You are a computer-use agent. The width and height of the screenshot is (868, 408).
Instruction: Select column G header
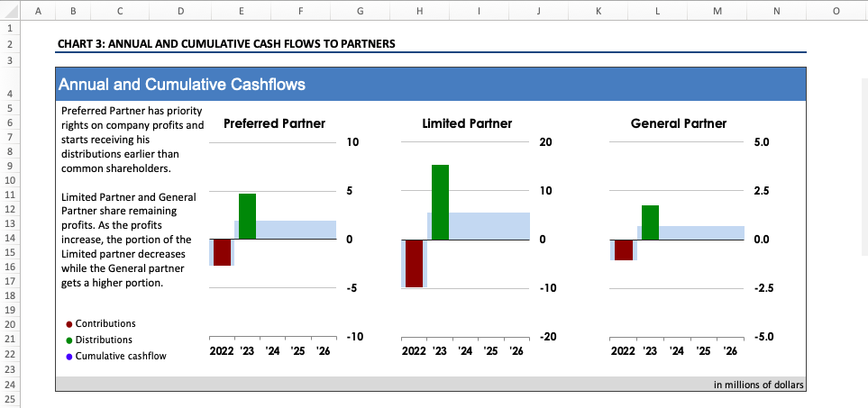tap(360, 11)
